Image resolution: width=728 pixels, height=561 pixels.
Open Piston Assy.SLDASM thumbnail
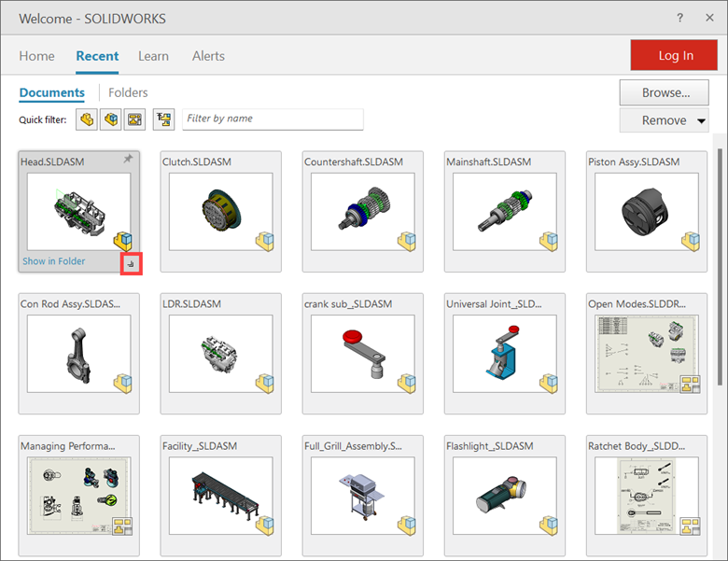(647, 212)
